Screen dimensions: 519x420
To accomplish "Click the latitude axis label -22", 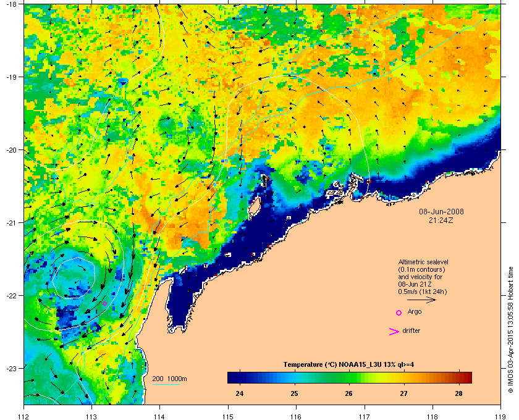I will pos(11,296).
